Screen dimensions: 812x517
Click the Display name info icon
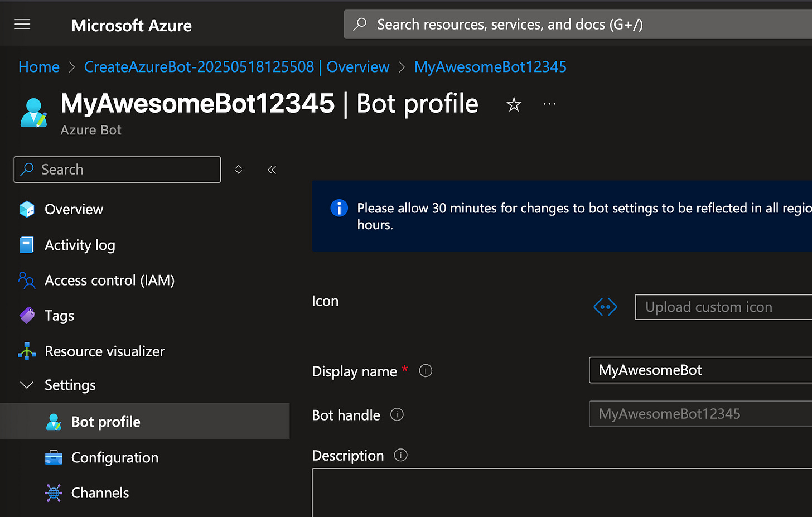(x=426, y=371)
